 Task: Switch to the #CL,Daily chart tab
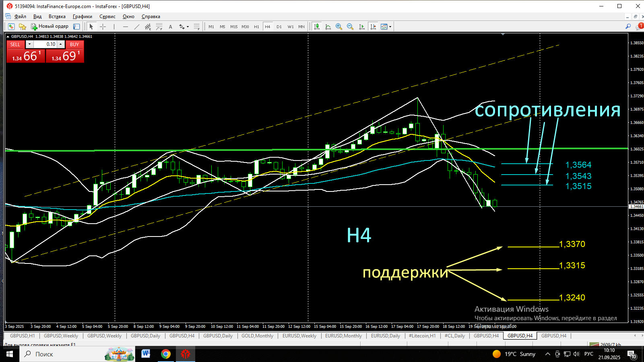point(454,336)
